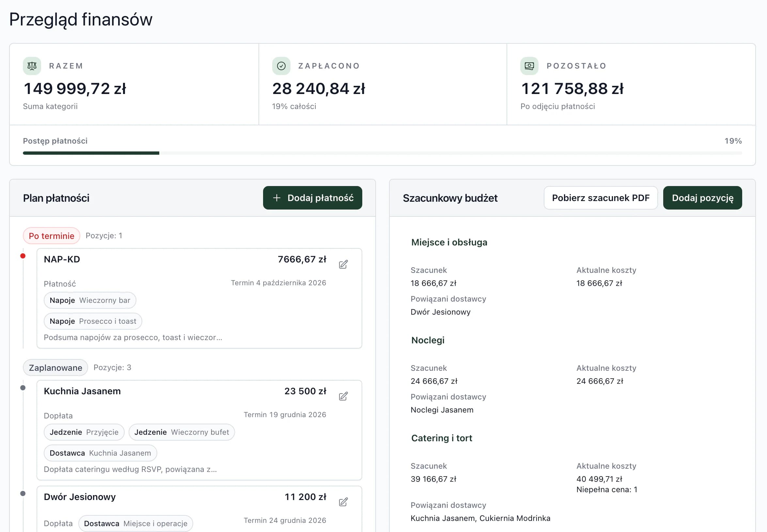Image resolution: width=767 pixels, height=532 pixels.
Task: Click the Przegląd finansów page heading
Action: pos(81,20)
